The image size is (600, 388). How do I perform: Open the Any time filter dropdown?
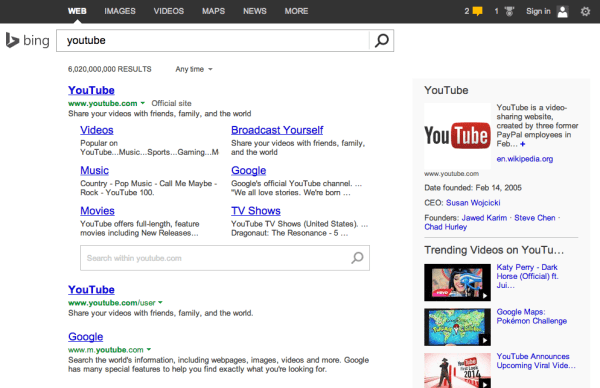[194, 69]
